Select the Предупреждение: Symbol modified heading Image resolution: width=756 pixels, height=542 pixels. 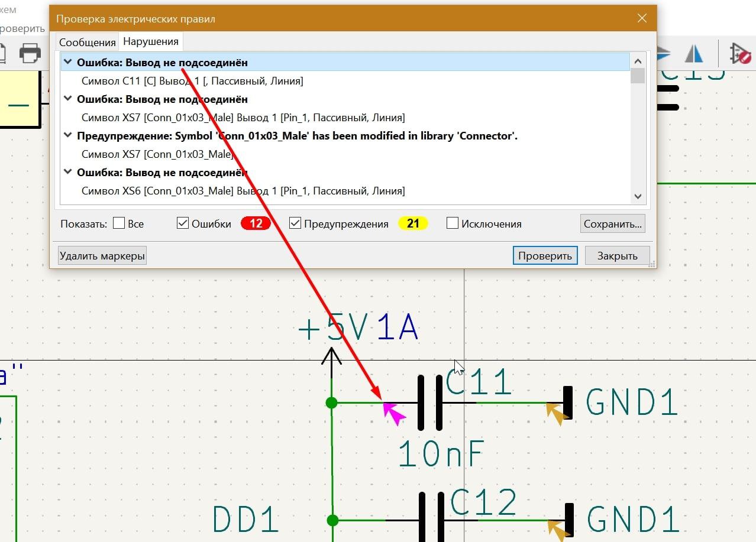[345, 135]
